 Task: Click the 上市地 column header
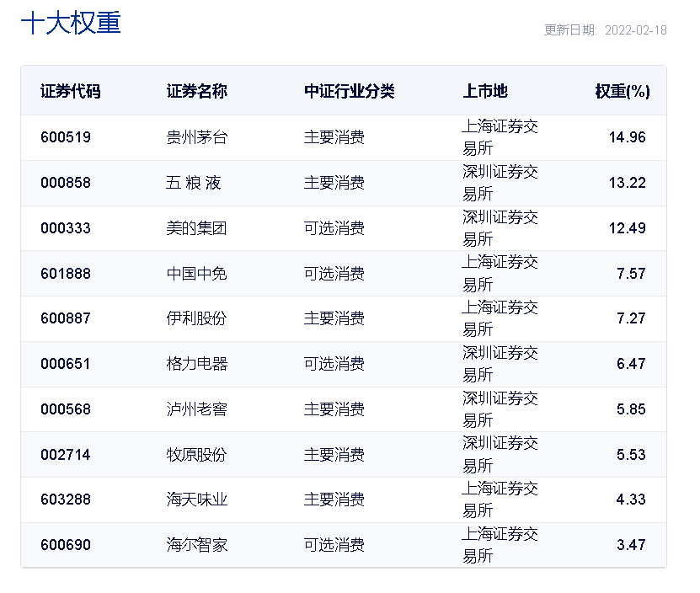[485, 91]
